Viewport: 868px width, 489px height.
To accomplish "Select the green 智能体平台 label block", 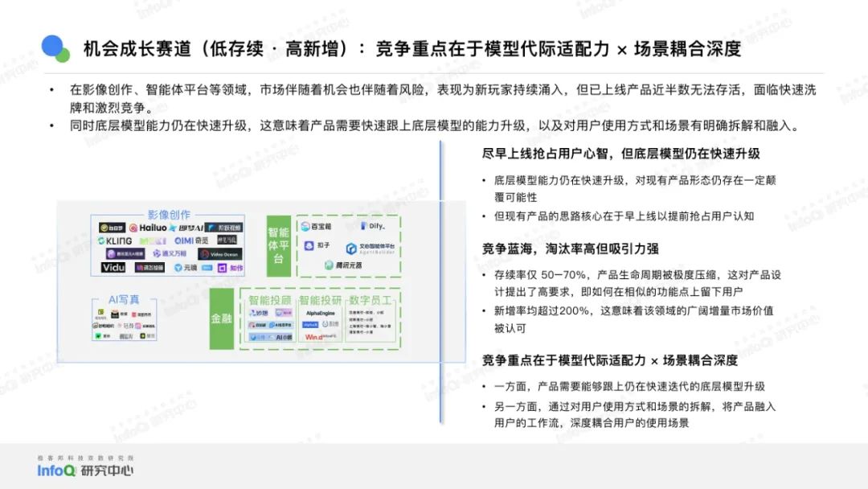I will point(278,246).
